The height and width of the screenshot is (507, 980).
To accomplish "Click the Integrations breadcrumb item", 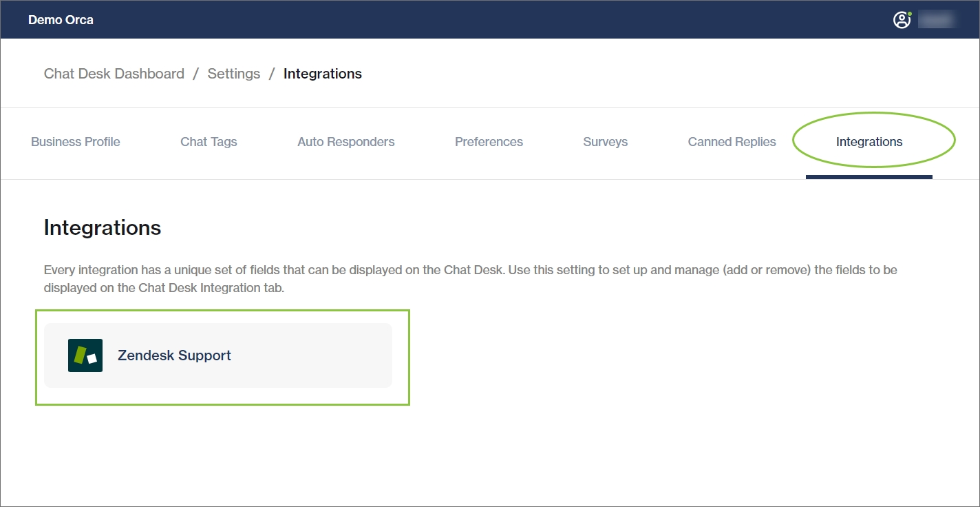I will click(x=322, y=74).
